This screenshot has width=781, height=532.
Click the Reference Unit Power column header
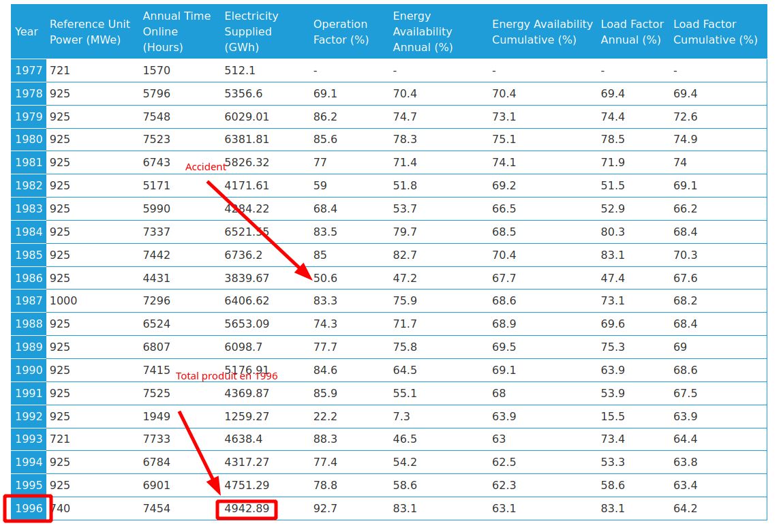[x=89, y=32]
